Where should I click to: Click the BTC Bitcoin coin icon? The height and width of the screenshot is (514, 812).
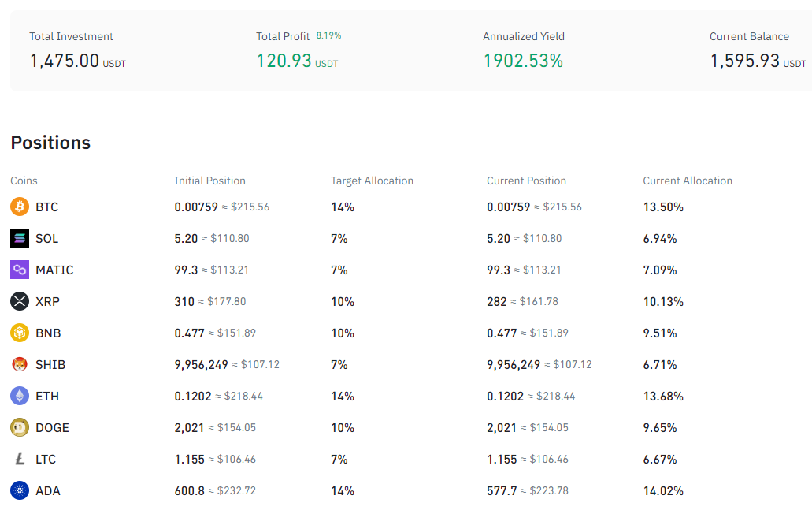[20, 207]
